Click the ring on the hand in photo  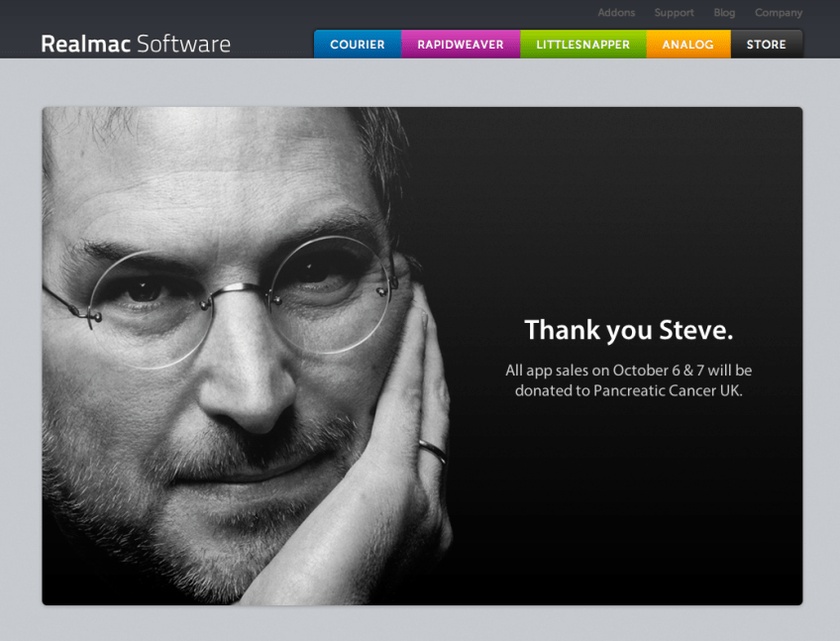click(432, 451)
